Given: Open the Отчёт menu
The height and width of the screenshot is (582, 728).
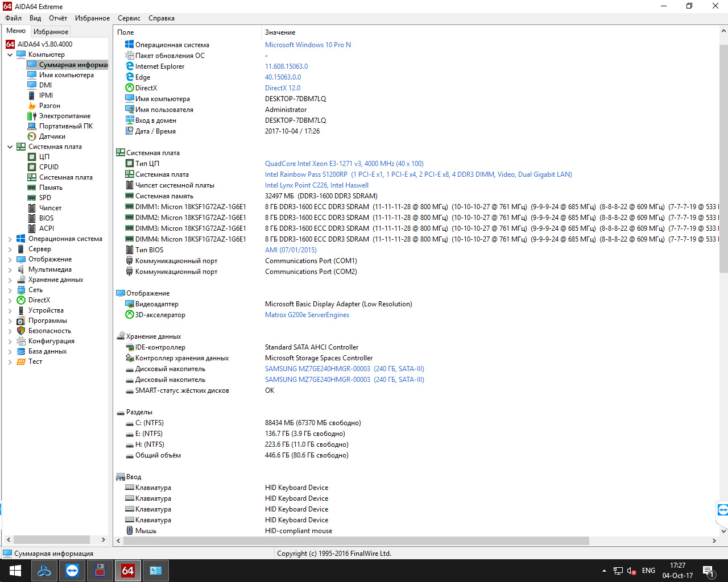Looking at the screenshot, I should coord(58,18).
